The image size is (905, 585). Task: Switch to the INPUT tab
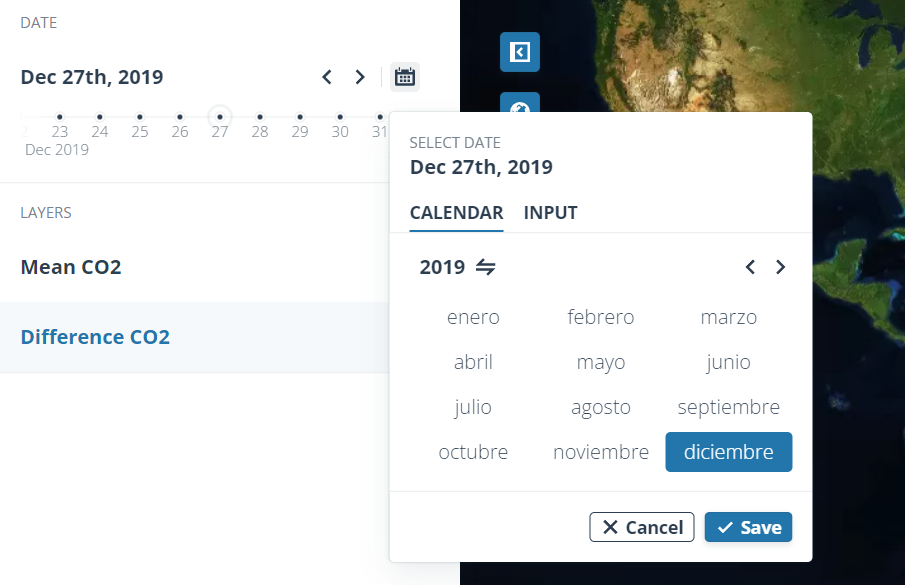[x=550, y=212]
